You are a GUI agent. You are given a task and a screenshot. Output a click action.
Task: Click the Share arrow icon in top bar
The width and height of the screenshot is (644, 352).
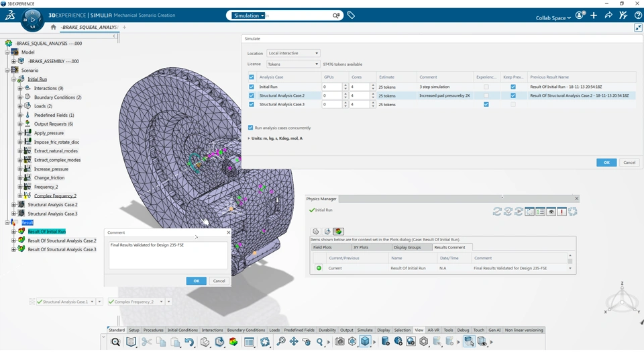608,15
